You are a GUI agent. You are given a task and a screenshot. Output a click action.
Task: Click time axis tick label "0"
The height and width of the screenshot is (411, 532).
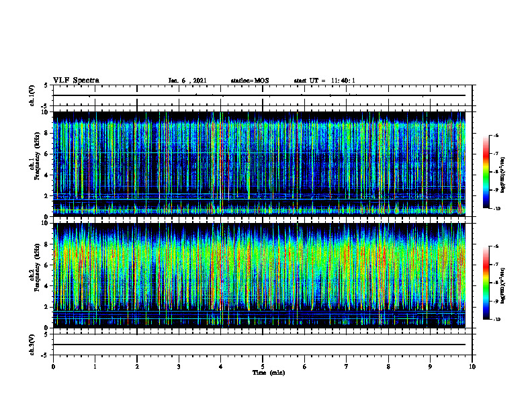(x=53, y=367)
